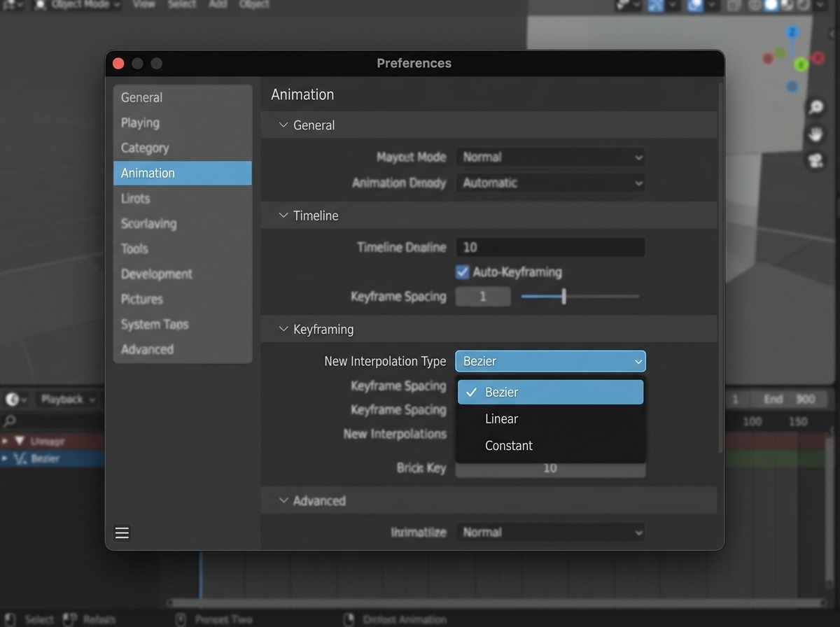Click the hand pan view icon
The width and height of the screenshot is (840, 627).
(815, 134)
